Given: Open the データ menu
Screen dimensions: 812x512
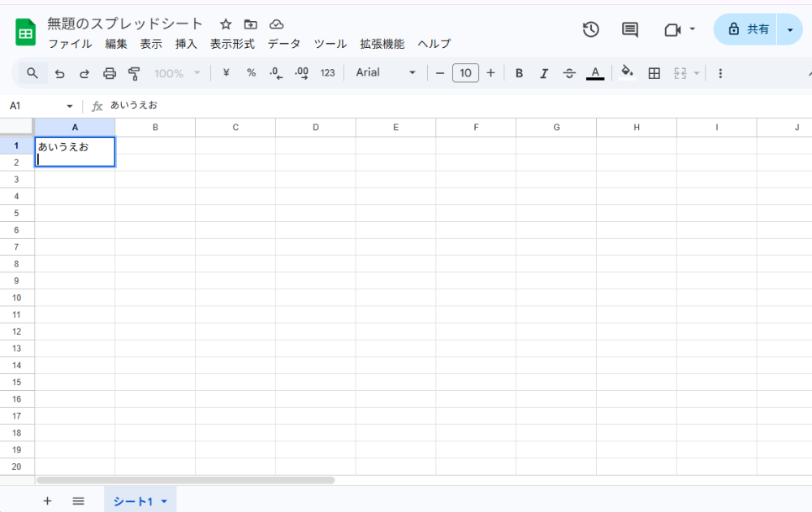Looking at the screenshot, I should pos(284,44).
